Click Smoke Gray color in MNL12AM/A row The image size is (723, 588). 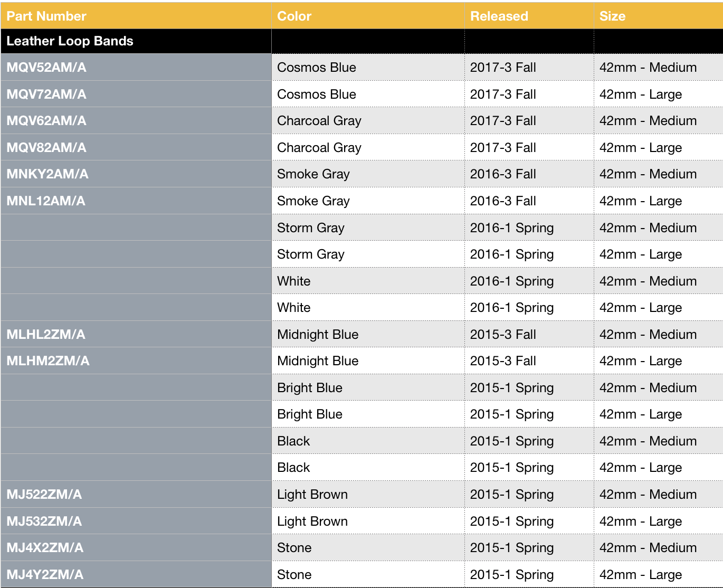(313, 201)
